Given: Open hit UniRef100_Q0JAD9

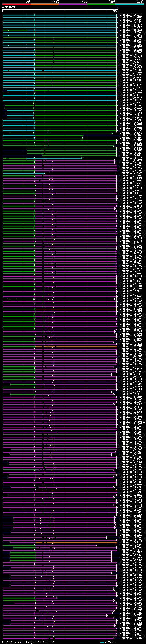Looking at the screenshot, I should (x=131, y=20).
